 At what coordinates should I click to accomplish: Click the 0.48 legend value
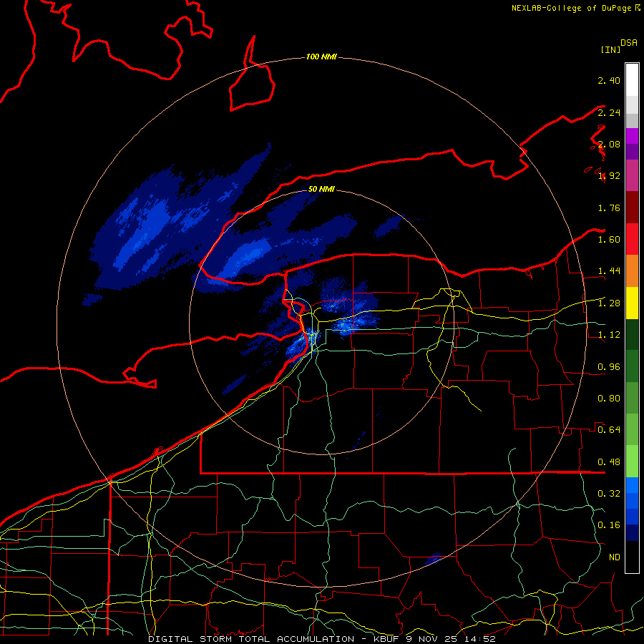click(609, 462)
